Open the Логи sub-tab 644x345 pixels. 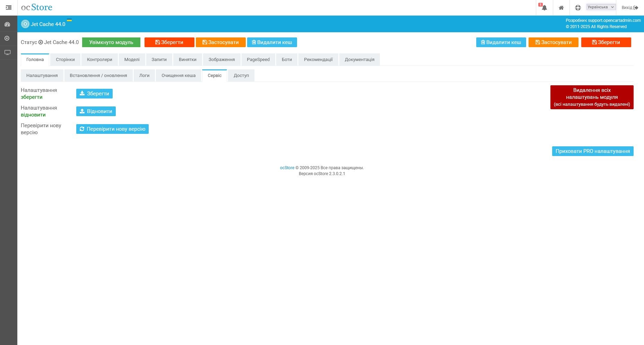(x=144, y=75)
